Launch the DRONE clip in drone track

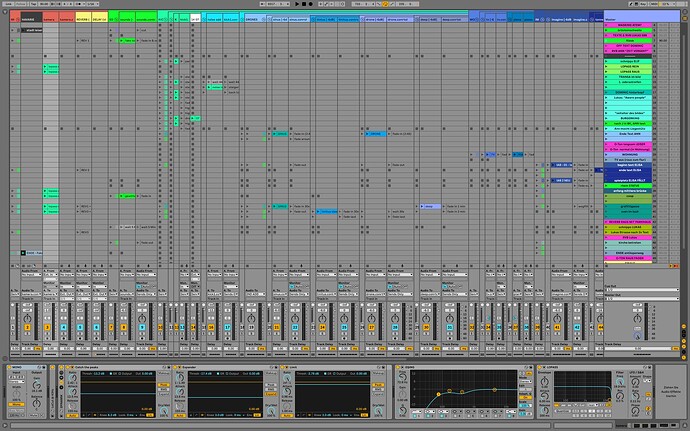pyautogui.click(x=368, y=134)
